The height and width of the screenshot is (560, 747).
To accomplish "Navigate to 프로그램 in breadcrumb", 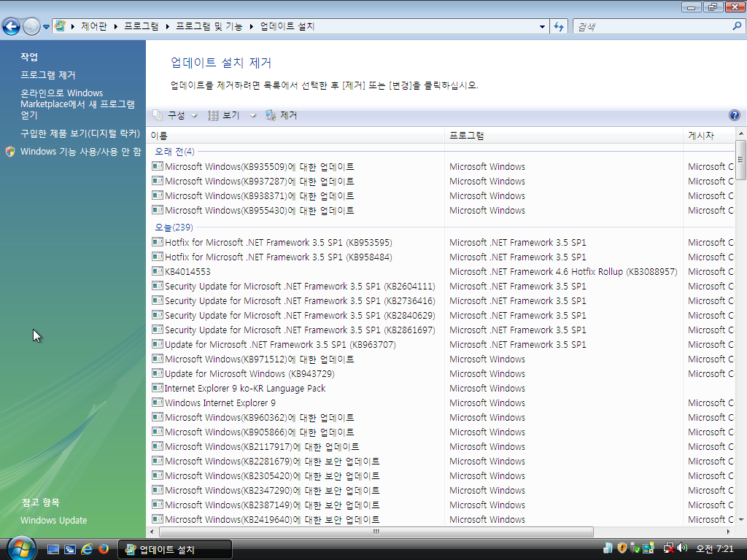I will coord(142,26).
